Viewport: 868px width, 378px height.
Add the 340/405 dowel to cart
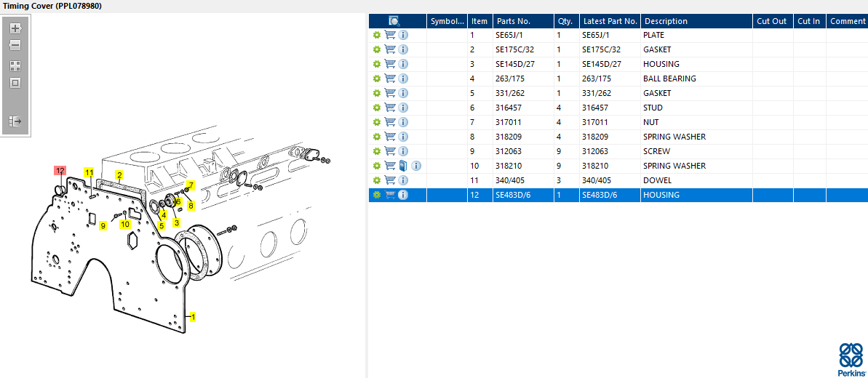point(390,180)
